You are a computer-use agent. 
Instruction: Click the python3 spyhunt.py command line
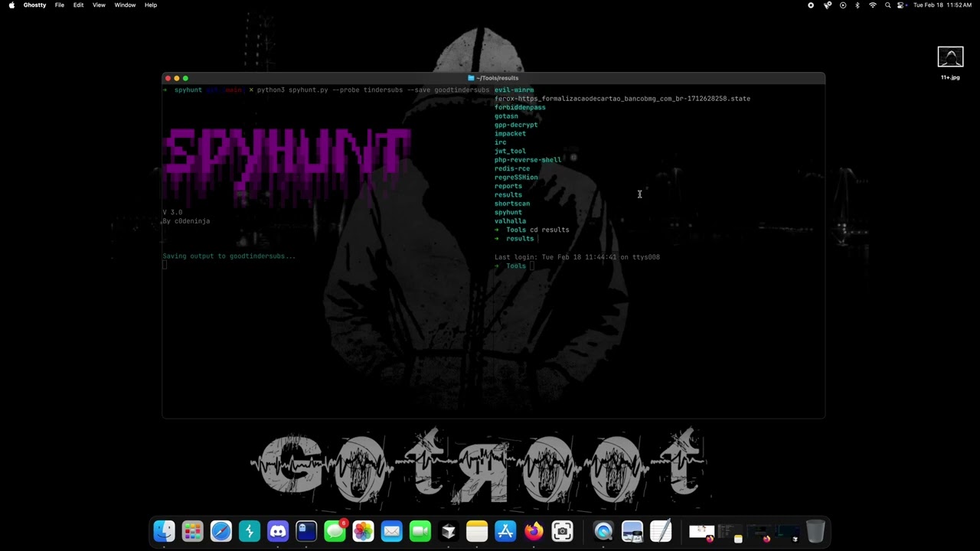click(x=373, y=90)
